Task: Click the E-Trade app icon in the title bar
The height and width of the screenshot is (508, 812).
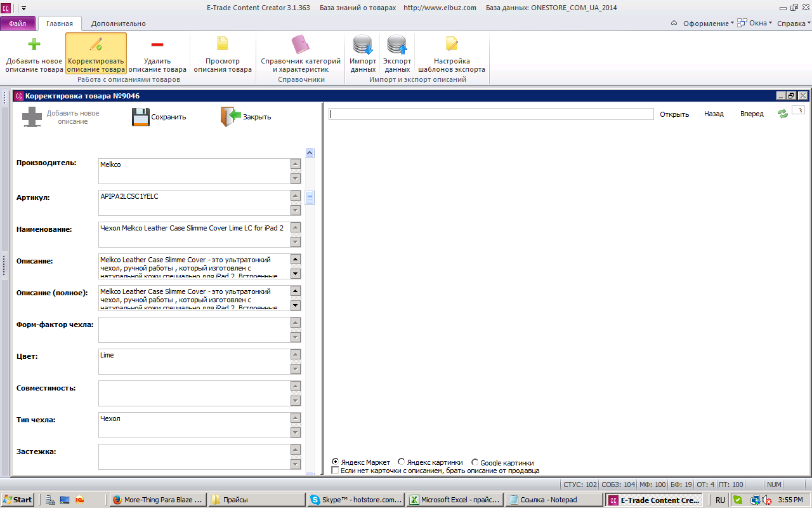Action: tap(6, 8)
